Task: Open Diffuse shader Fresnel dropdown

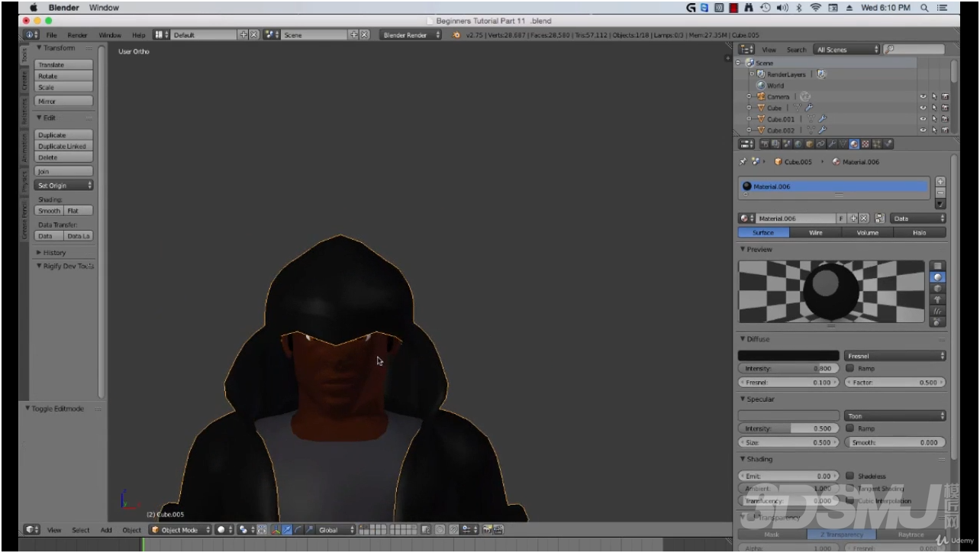Action: point(895,356)
